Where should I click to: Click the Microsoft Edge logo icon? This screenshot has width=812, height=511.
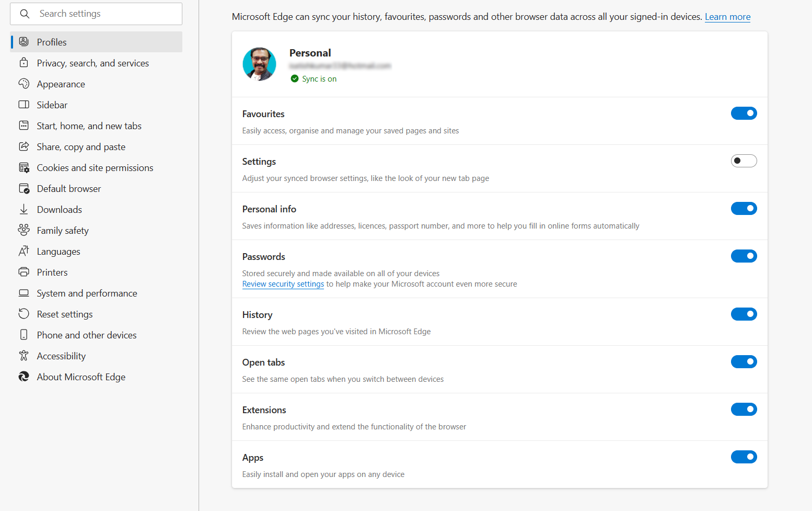(24, 377)
